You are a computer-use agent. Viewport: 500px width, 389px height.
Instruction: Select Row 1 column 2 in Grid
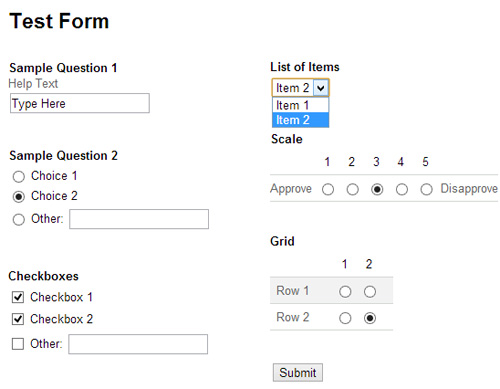pyautogui.click(x=370, y=292)
